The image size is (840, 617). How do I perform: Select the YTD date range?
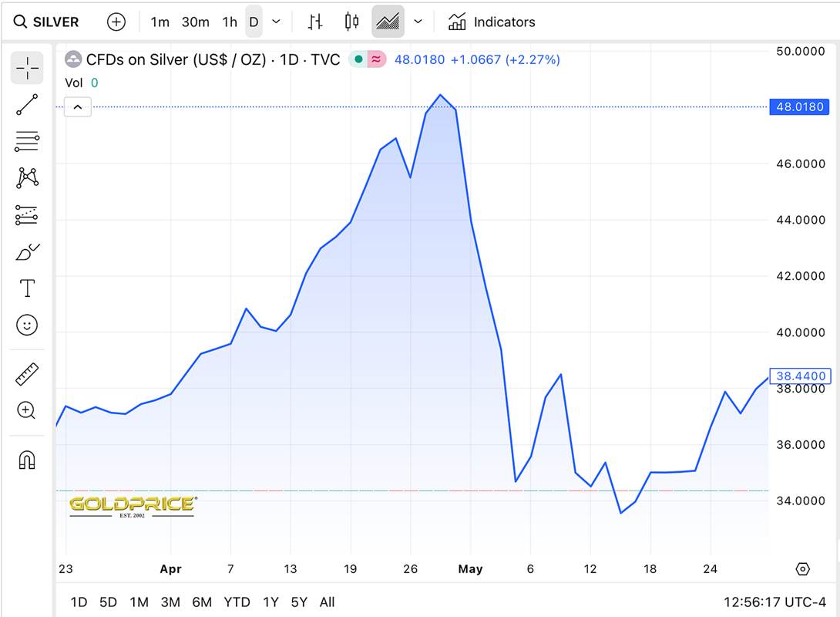point(237,602)
